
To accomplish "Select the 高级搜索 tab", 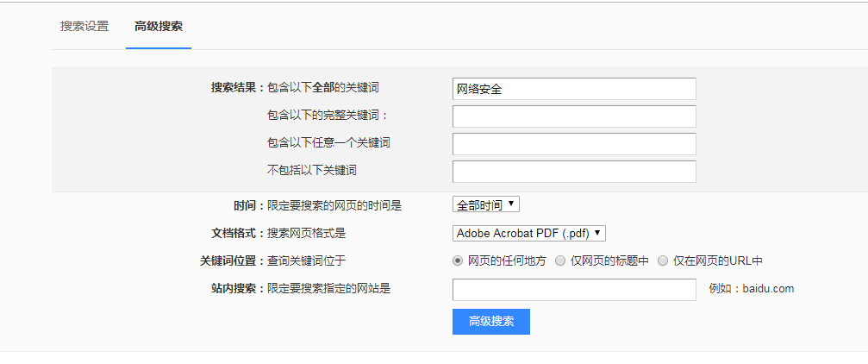I will [x=159, y=26].
